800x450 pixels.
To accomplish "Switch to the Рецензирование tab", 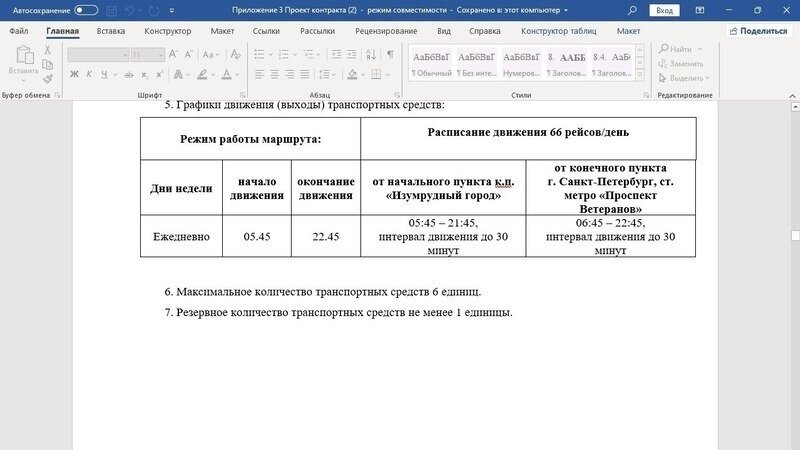I will (385, 31).
